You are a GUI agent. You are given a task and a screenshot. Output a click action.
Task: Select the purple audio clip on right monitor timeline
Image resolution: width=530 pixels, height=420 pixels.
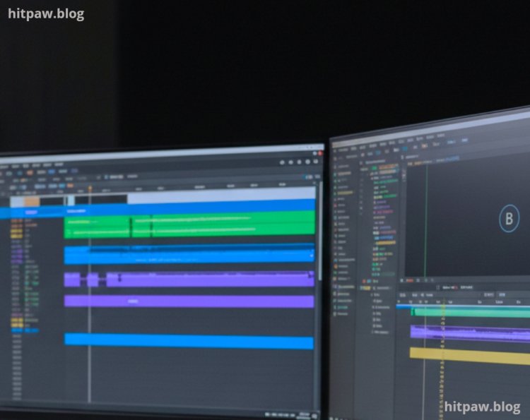coord(469,333)
